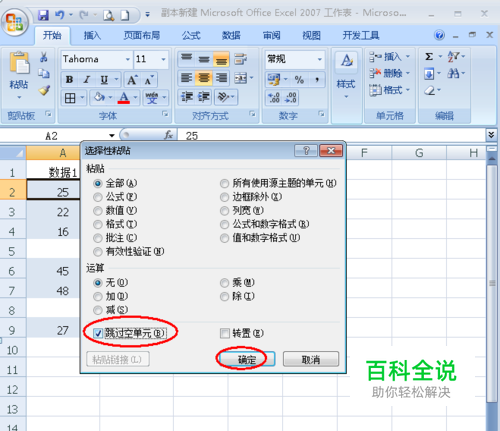
Task: Copy the selection with Copy icon
Action: click(44, 73)
